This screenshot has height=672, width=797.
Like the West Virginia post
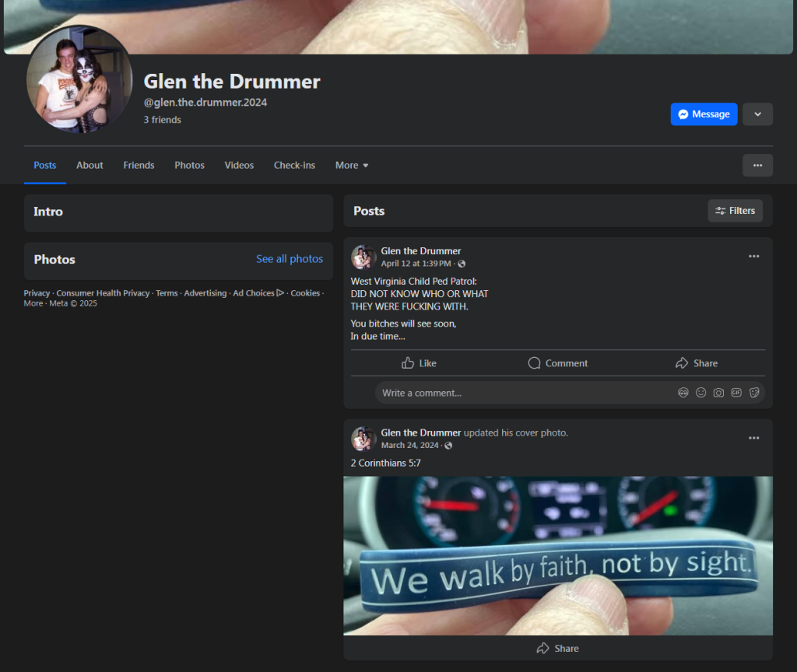pyautogui.click(x=419, y=363)
